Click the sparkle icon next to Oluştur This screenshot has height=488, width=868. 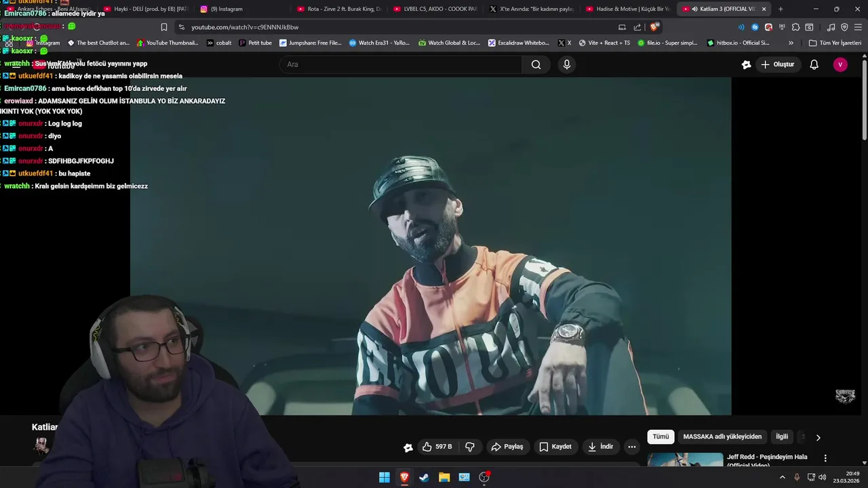(x=746, y=64)
